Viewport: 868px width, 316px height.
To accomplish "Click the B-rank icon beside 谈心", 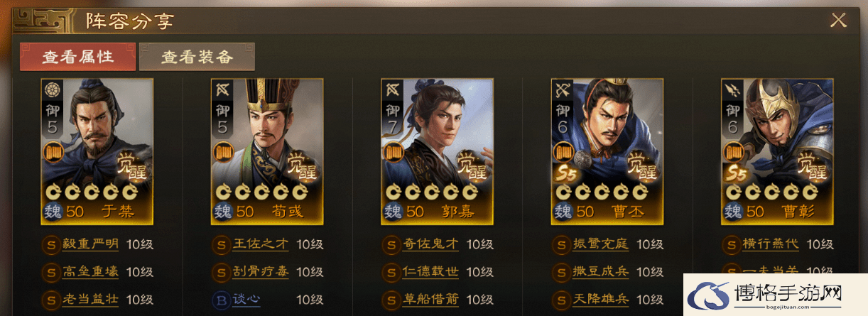I will (x=222, y=300).
